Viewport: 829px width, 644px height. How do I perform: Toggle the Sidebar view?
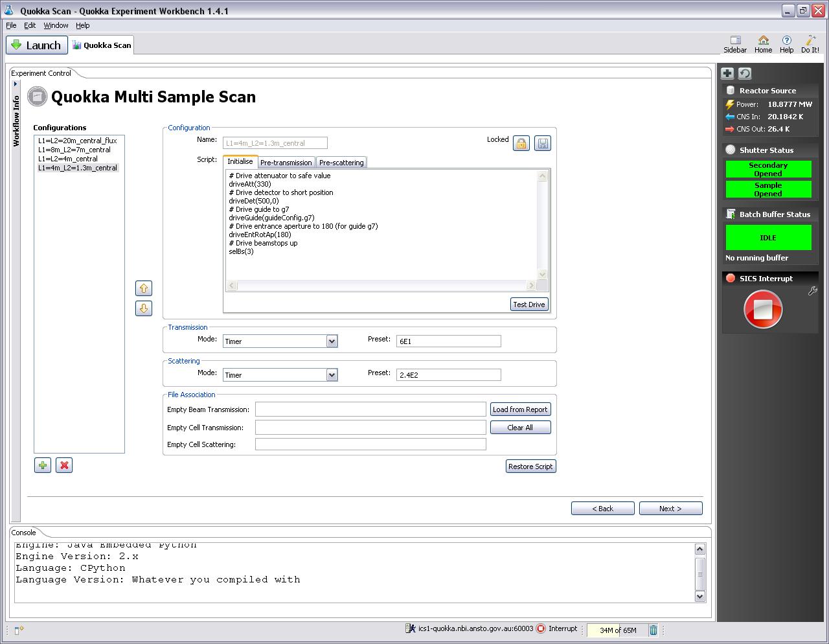coord(735,44)
